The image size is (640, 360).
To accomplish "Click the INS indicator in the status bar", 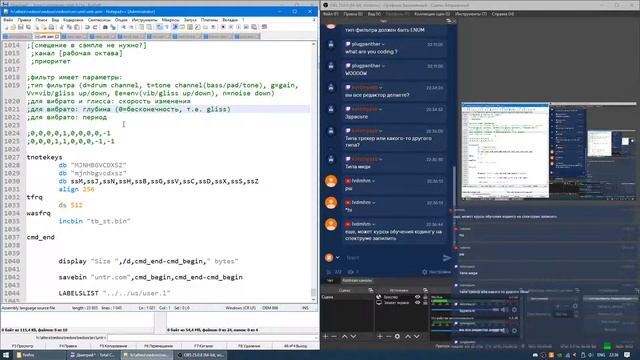I will [305, 308].
